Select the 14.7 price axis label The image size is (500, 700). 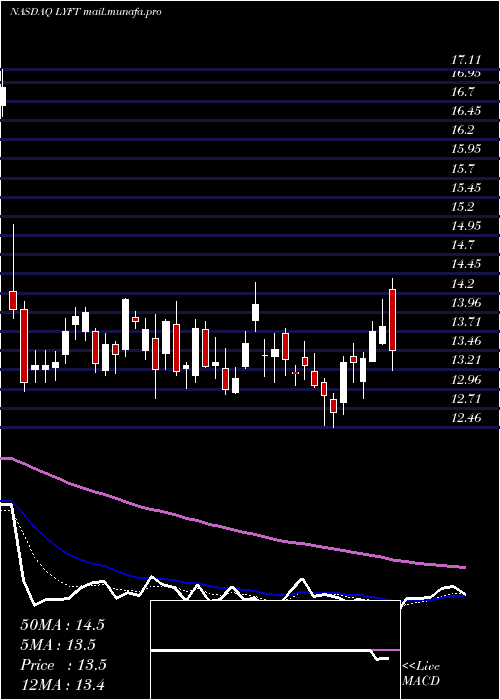[x=462, y=245]
